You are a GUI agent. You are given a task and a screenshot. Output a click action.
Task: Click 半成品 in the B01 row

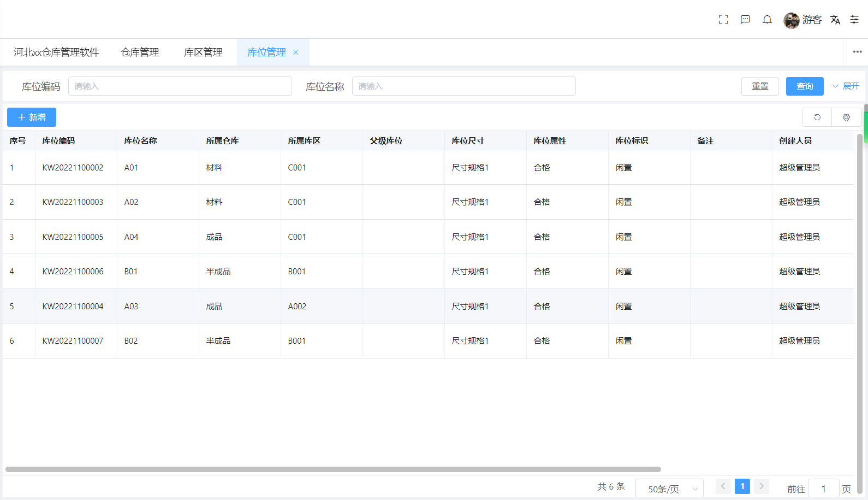point(218,272)
